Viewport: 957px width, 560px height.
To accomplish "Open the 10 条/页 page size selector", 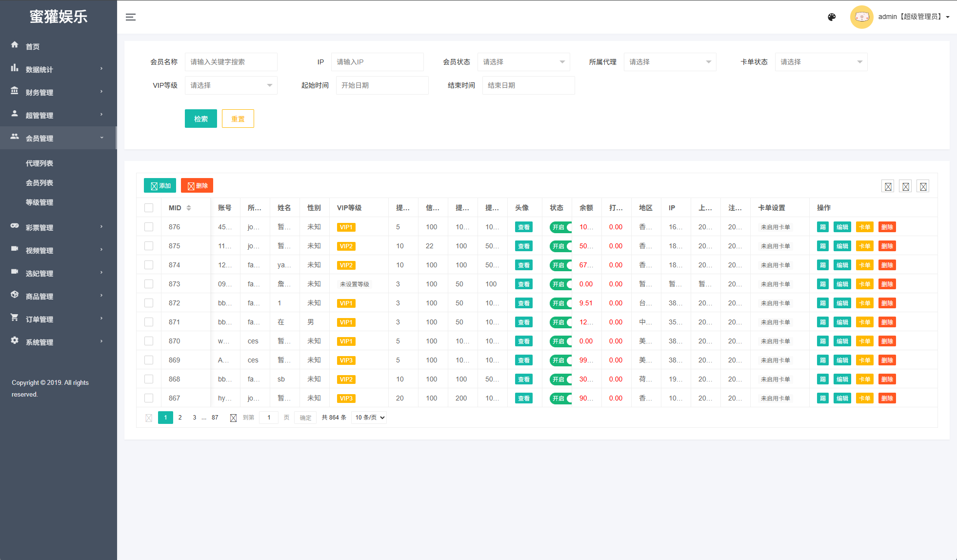I will [370, 418].
